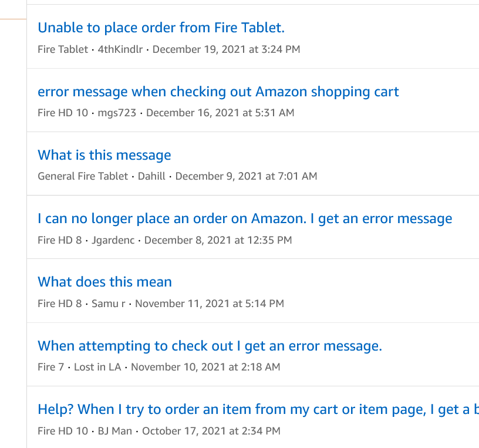Open the thread "What is this message"
The height and width of the screenshot is (448, 479).
[x=104, y=155]
